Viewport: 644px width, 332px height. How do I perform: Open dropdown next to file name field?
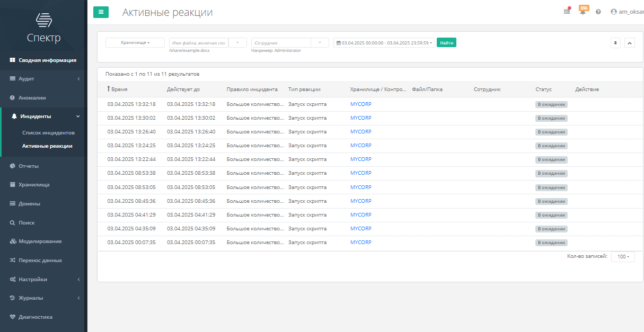point(237,42)
